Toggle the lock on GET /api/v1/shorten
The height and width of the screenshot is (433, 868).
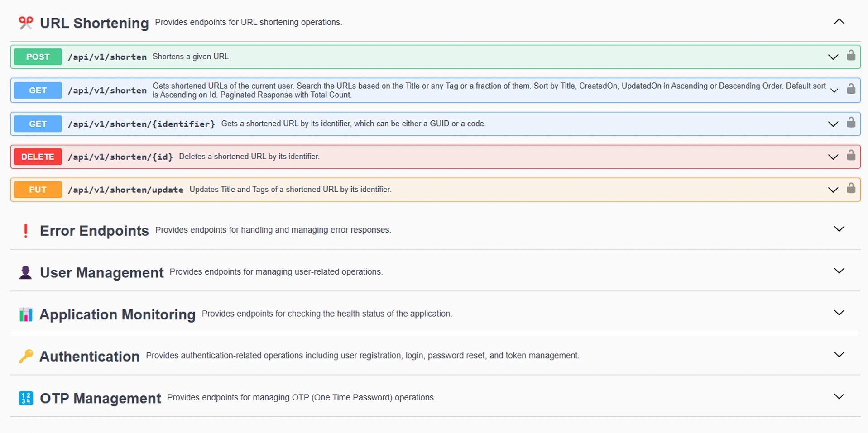coord(851,90)
